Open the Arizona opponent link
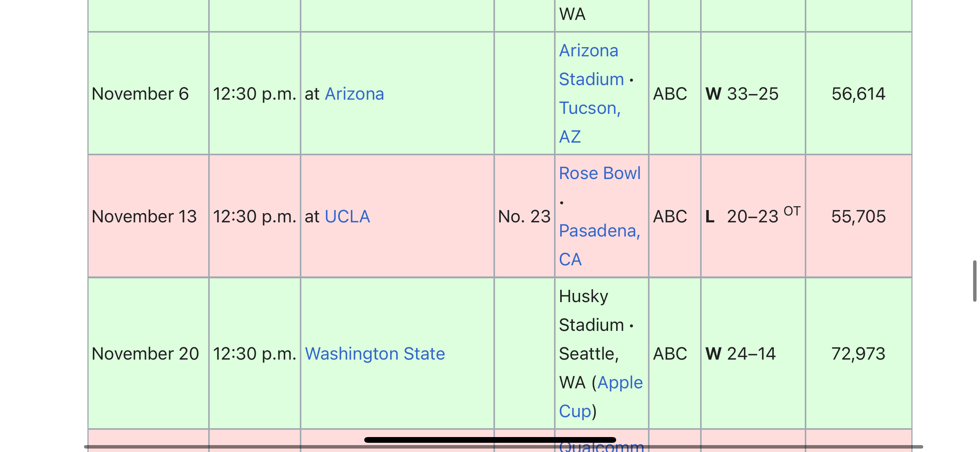This screenshot has height=452, width=980. click(x=354, y=94)
